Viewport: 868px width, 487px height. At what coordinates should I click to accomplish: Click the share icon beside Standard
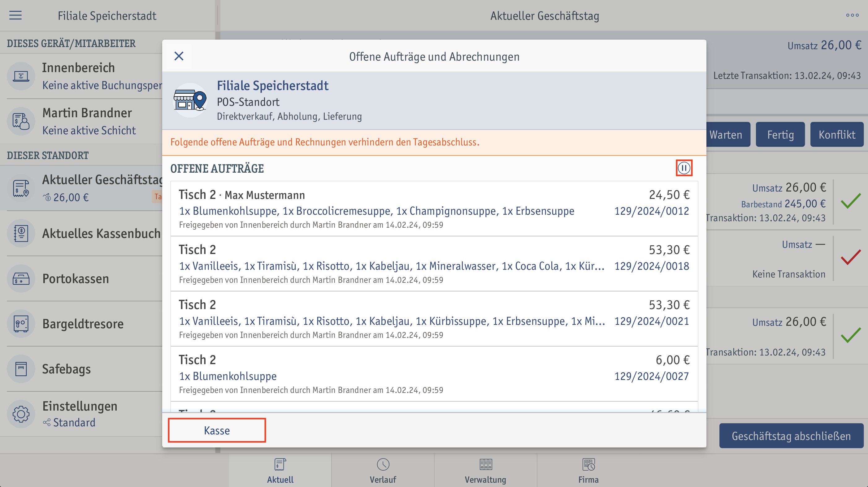[47, 422]
